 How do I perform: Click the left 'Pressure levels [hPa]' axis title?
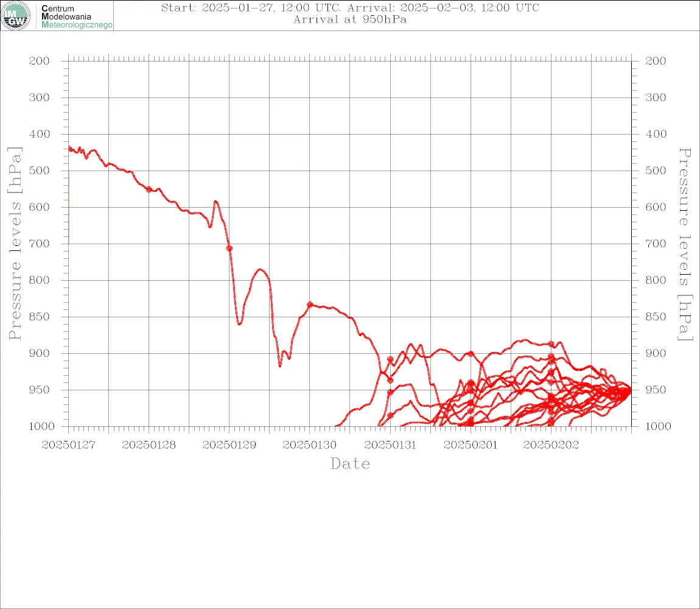[x=15, y=243]
